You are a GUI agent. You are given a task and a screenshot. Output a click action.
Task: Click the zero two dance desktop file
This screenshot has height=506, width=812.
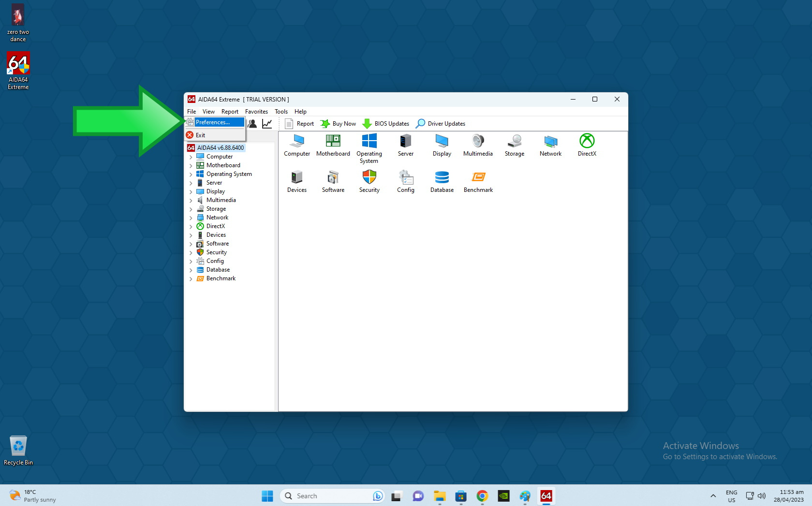[x=18, y=23]
